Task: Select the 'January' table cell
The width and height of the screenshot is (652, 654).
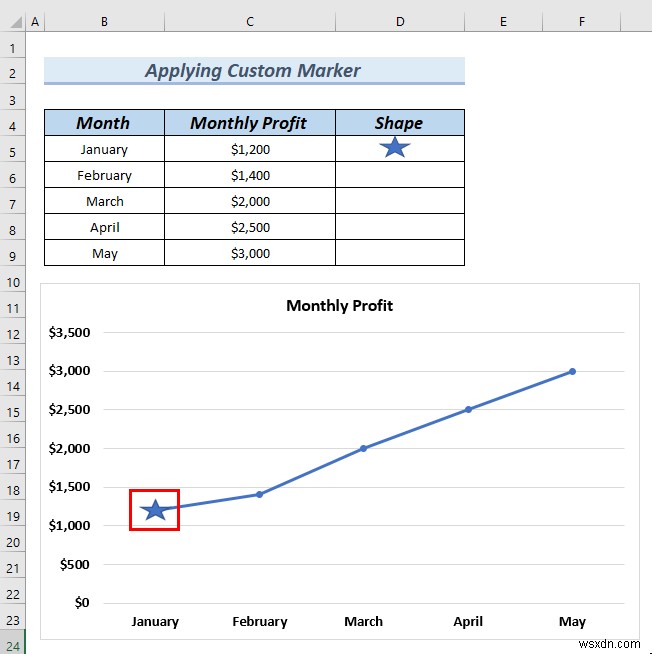Action: pyautogui.click(x=104, y=149)
